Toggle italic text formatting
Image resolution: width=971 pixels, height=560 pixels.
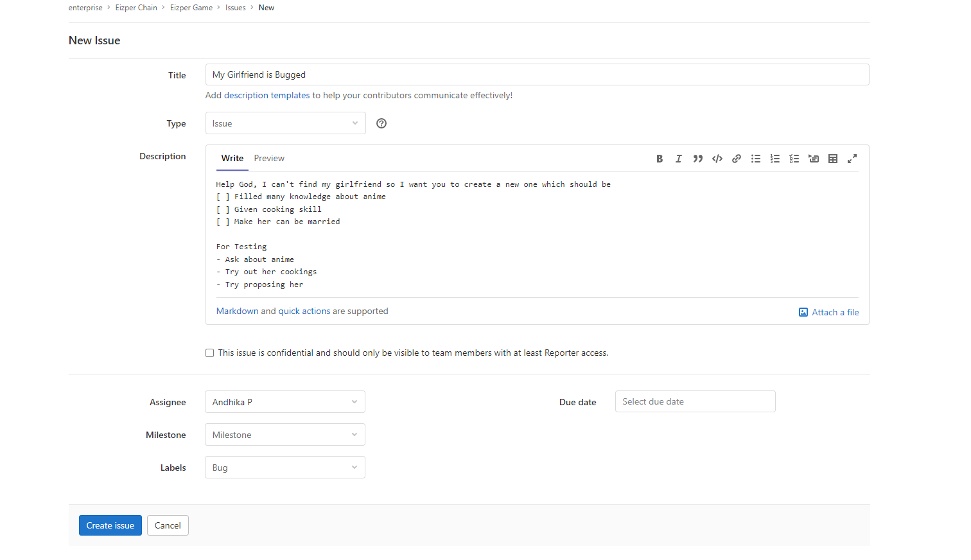[678, 159]
